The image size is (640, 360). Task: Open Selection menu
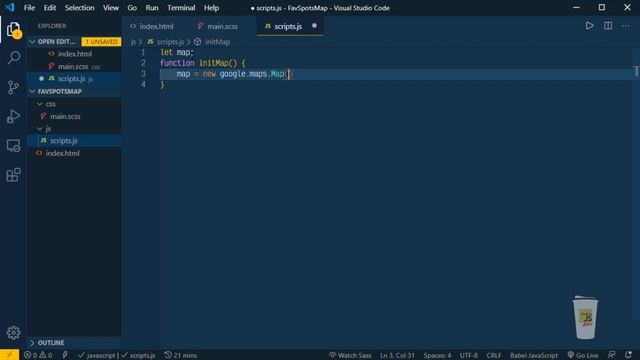pos(79,8)
